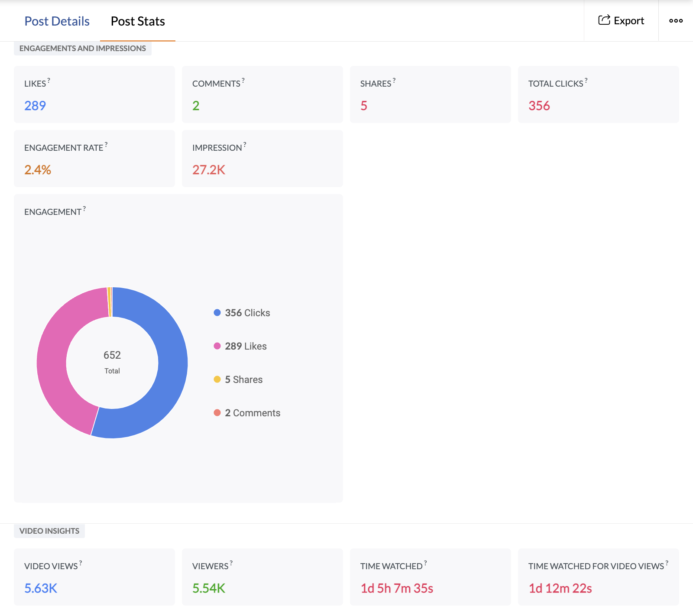
Task: Click the Export button
Action: click(x=621, y=20)
